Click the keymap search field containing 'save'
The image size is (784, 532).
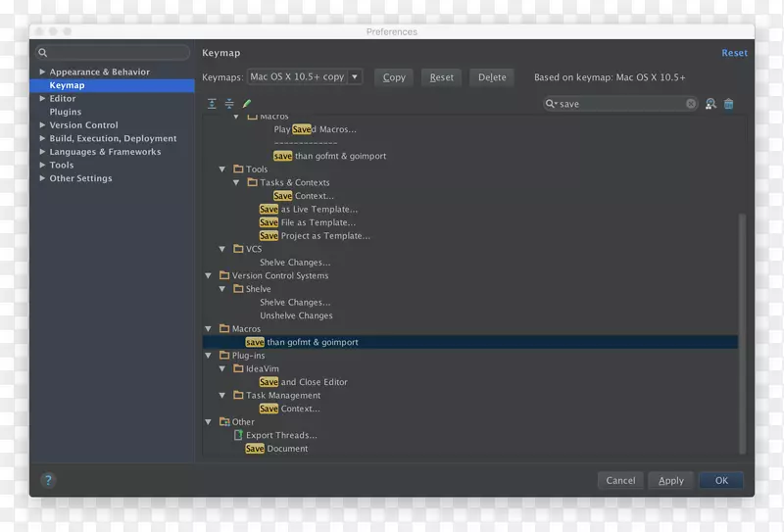(620, 104)
